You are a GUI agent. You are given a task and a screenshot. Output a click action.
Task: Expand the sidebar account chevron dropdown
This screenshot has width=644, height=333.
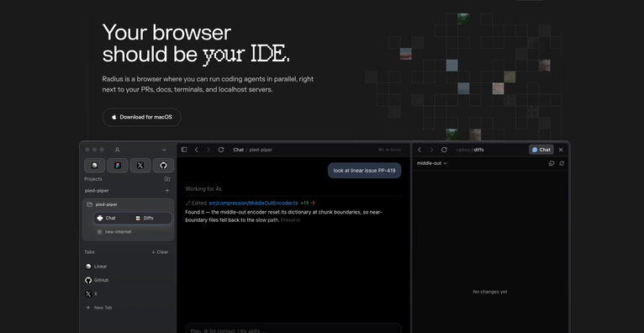click(x=164, y=150)
